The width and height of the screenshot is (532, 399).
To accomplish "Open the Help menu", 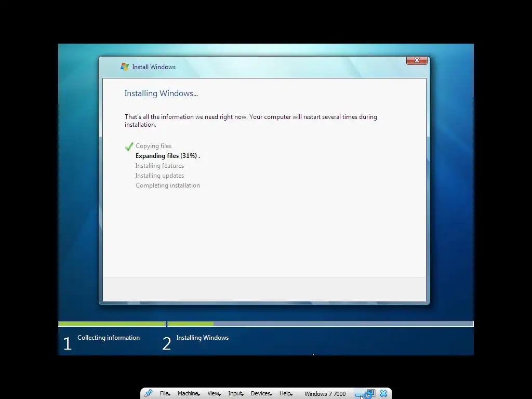I will [286, 393].
